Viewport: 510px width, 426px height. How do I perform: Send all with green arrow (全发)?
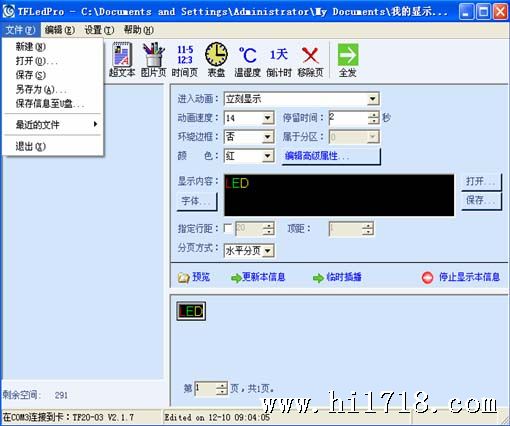[x=348, y=60]
